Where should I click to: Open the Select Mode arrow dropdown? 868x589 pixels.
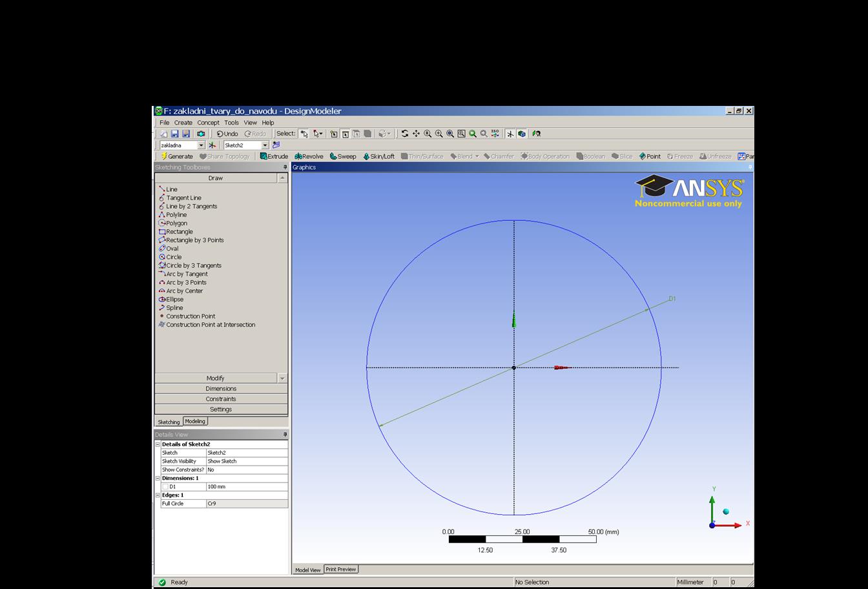coord(318,134)
